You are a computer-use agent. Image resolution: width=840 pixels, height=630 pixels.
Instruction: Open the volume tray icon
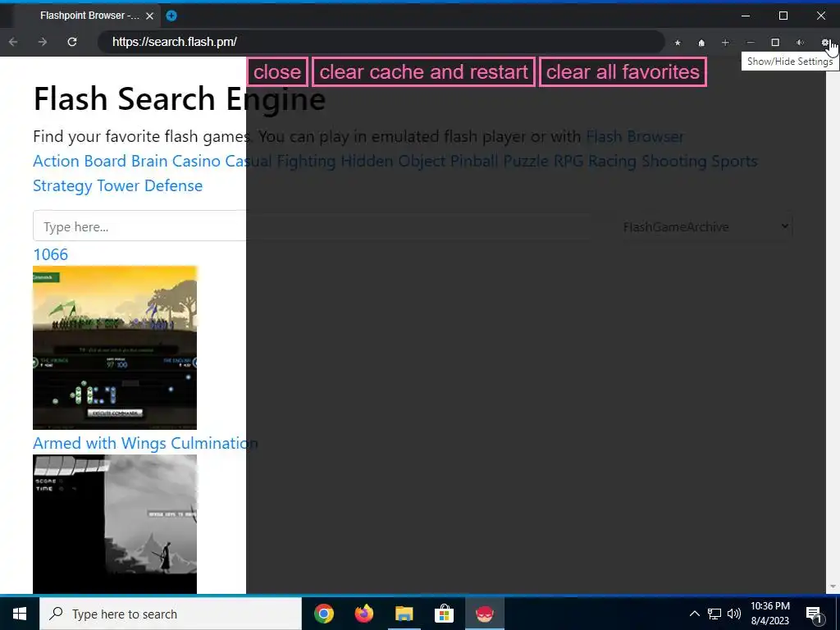coord(734,614)
